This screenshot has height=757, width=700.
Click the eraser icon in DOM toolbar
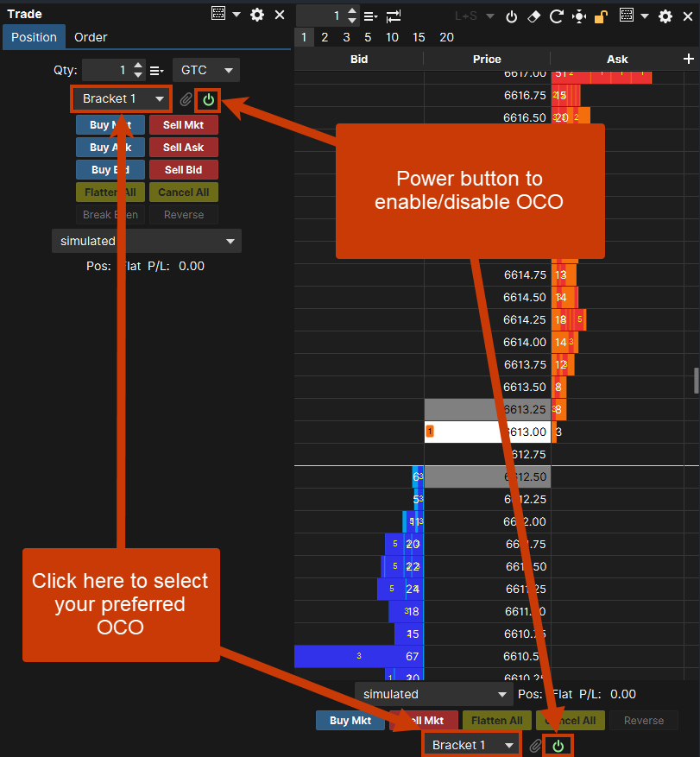tap(533, 16)
